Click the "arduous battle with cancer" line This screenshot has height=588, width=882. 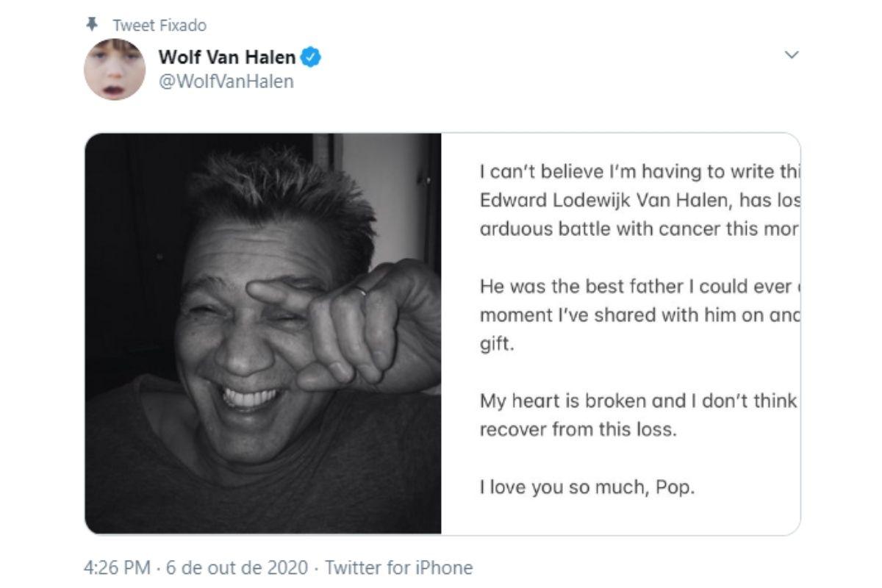[x=638, y=229]
